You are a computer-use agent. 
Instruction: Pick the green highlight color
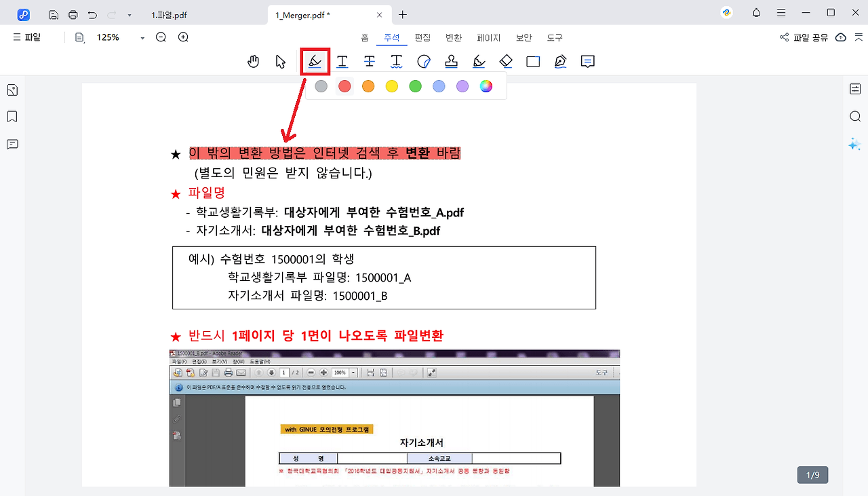click(x=415, y=86)
